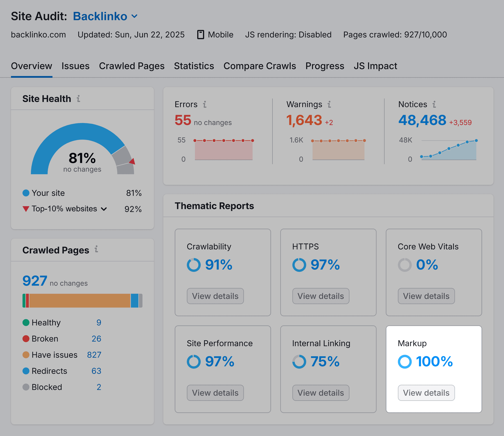504x436 pixels.
Task: Open the Crawled Pages tab
Action: 132,66
